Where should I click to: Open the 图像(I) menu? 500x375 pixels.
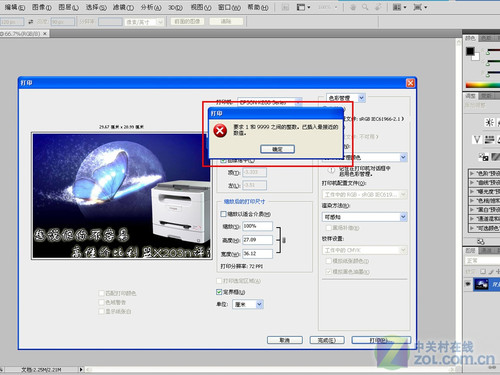[x=42, y=7]
